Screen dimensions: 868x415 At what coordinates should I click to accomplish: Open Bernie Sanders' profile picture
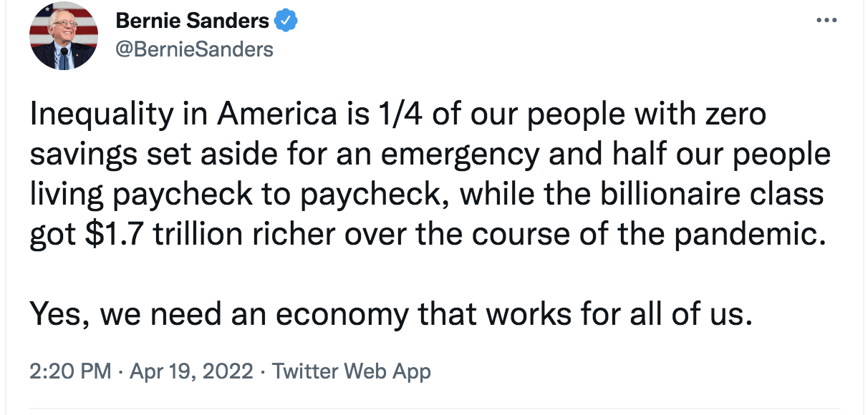[x=63, y=36]
